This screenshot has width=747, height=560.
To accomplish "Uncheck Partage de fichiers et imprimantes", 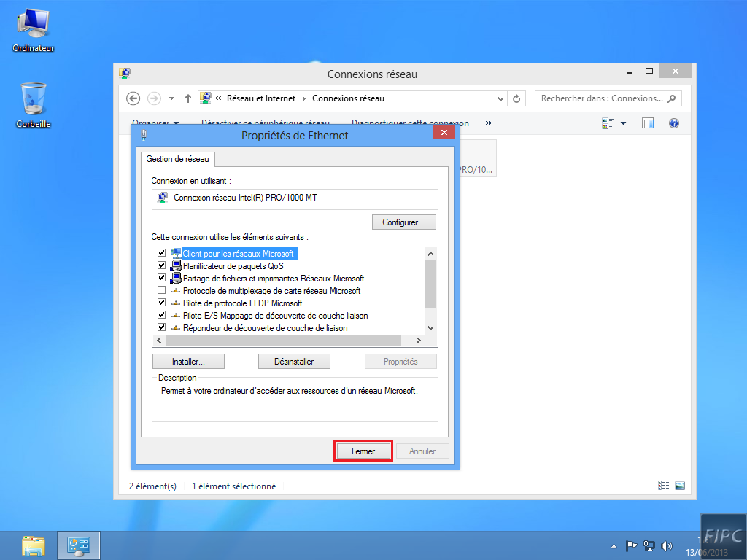I will [x=161, y=278].
